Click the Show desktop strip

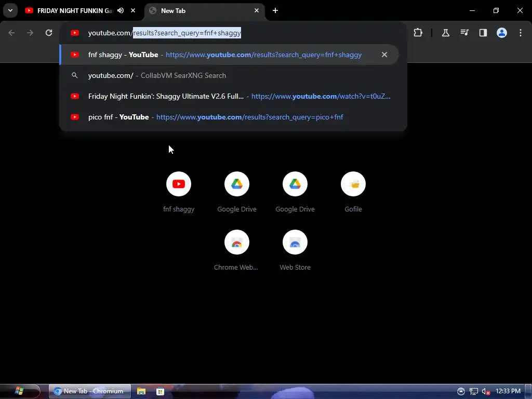[x=528, y=391]
